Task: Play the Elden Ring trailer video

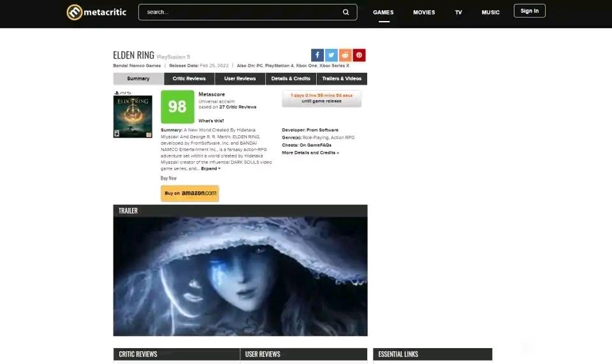Action: click(240, 276)
